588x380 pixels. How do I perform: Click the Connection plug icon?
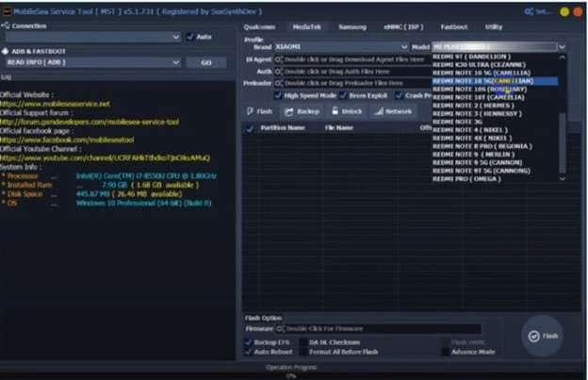[6, 25]
